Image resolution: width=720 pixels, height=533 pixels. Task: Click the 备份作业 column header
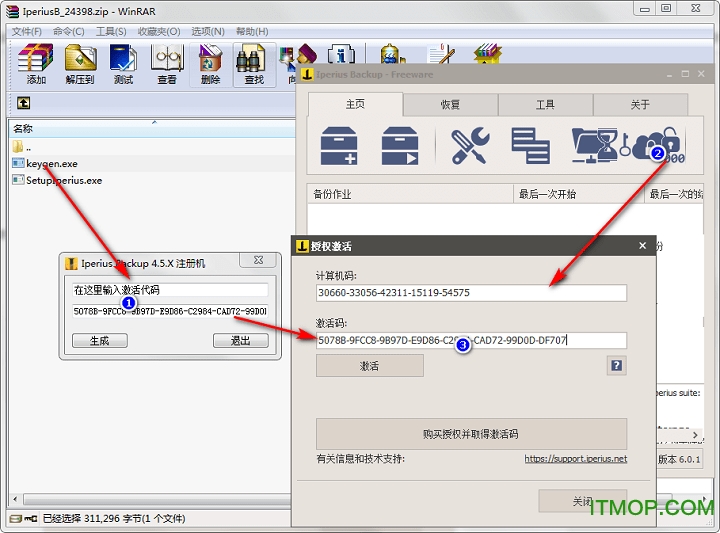[410, 194]
